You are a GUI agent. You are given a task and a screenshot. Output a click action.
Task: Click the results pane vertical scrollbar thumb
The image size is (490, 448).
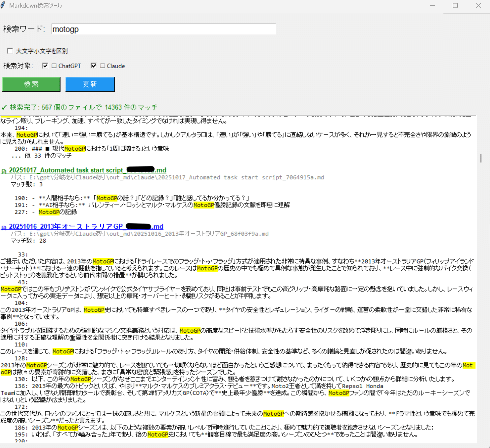click(x=481, y=158)
